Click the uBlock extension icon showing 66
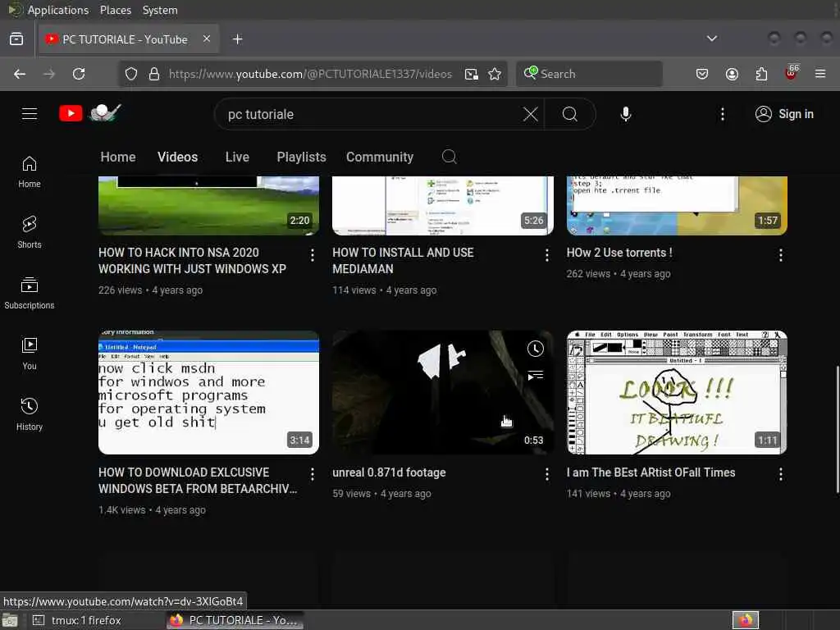 coord(792,73)
